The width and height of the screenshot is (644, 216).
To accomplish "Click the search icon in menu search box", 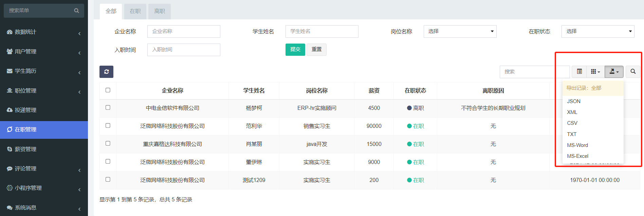I will click(x=77, y=11).
